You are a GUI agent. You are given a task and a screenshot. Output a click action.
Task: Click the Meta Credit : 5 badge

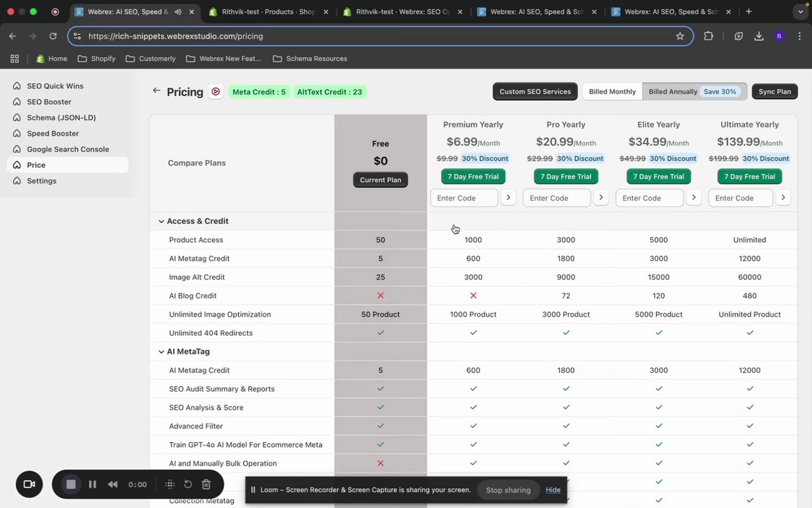(259, 92)
